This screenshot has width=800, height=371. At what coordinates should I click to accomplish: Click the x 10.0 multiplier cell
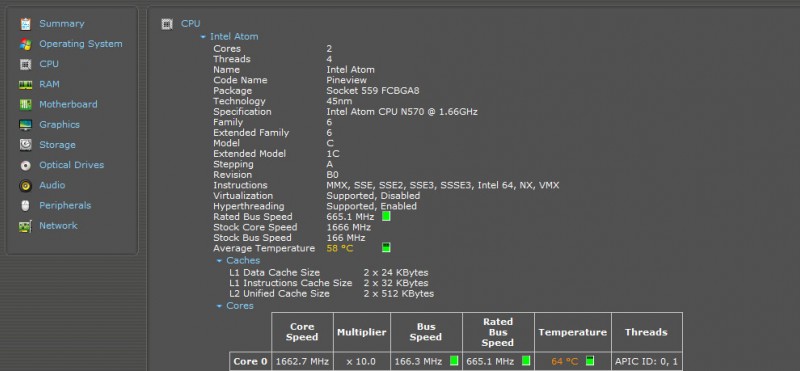[361, 361]
